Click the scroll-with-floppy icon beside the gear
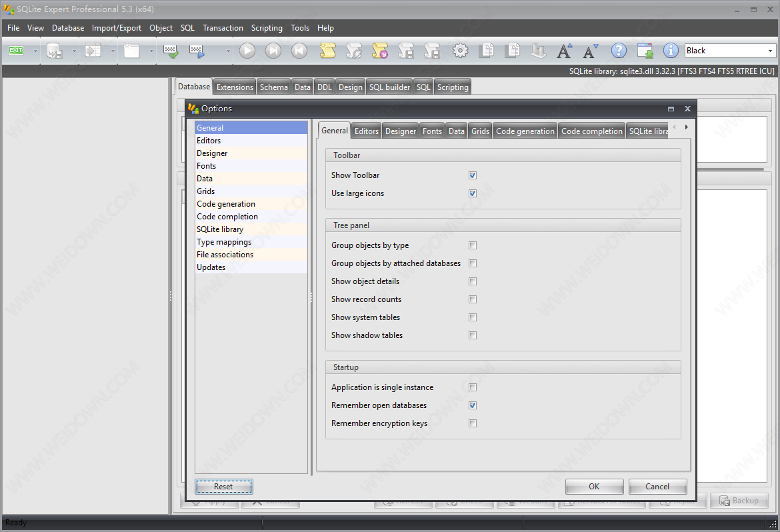 click(x=432, y=50)
